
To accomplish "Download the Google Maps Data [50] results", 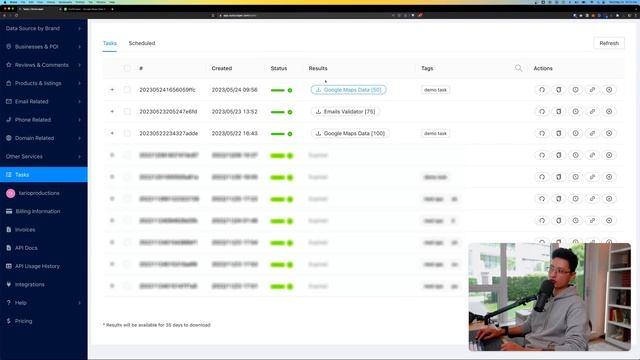I will [x=349, y=90].
